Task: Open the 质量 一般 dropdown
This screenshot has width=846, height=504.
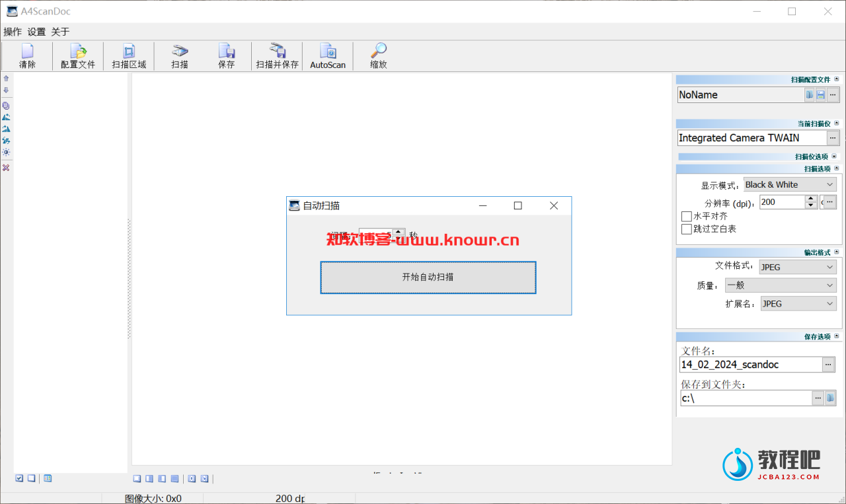Action: point(781,285)
